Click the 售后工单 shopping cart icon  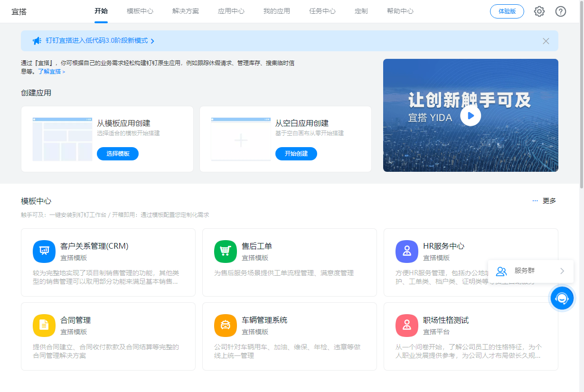coord(226,252)
